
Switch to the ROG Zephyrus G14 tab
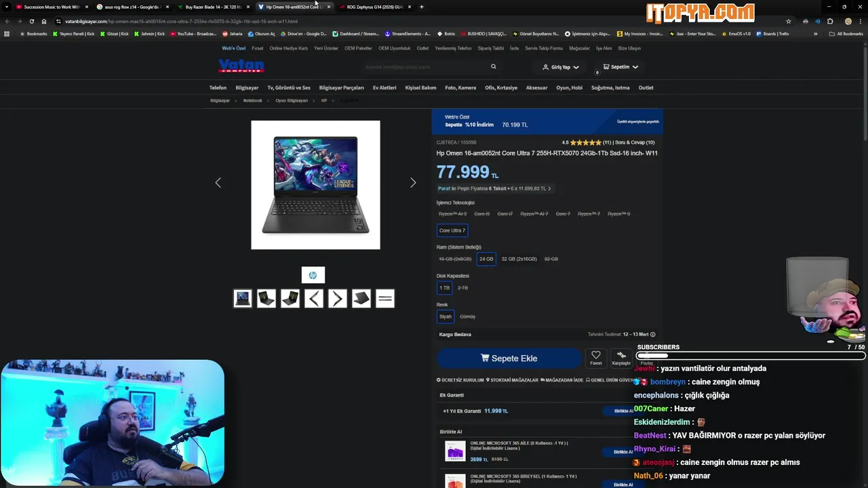[374, 7]
